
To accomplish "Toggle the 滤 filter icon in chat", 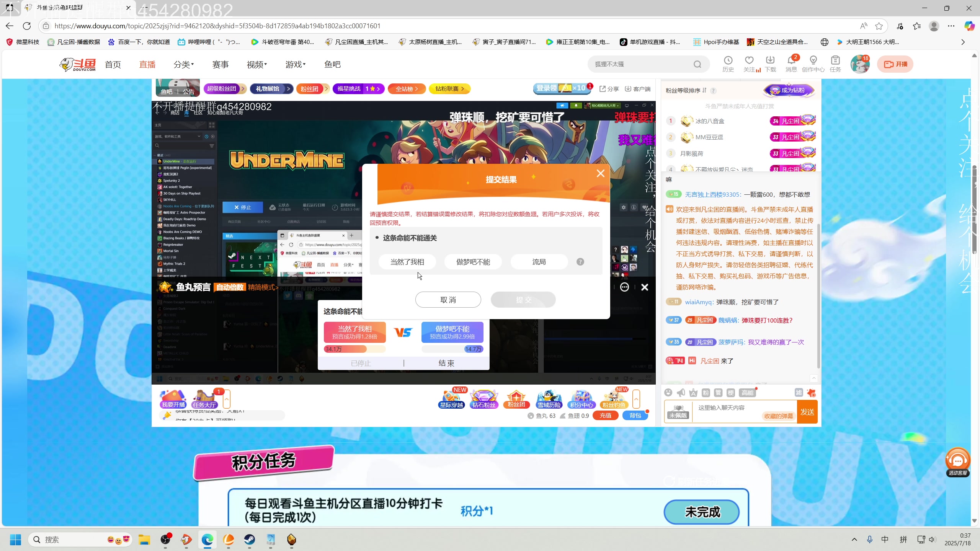I will pos(799,393).
